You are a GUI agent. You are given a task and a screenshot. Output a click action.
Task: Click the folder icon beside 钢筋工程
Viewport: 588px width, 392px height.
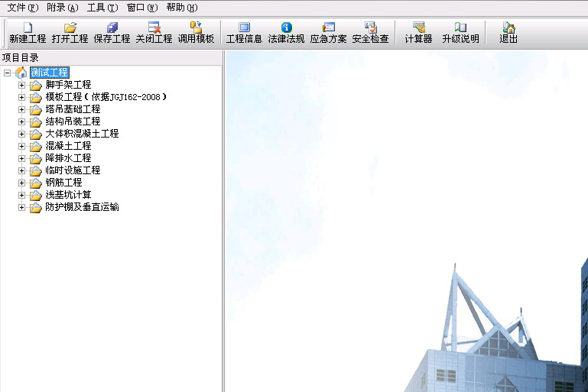[36, 183]
